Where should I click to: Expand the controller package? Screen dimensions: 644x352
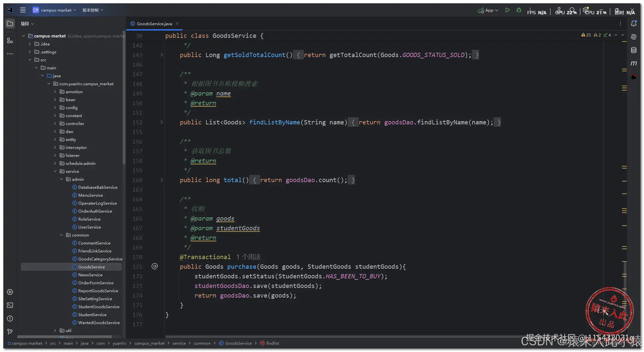[x=55, y=123]
